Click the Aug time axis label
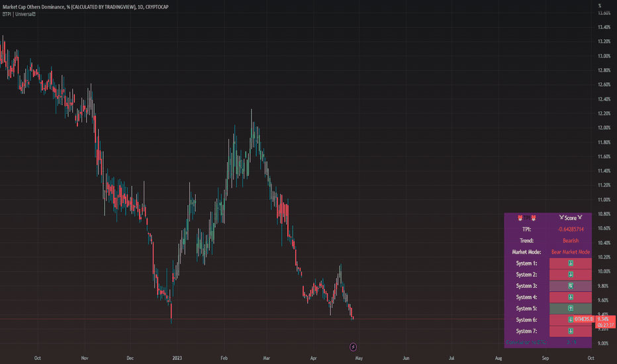This screenshot has width=617, height=364. point(498,358)
